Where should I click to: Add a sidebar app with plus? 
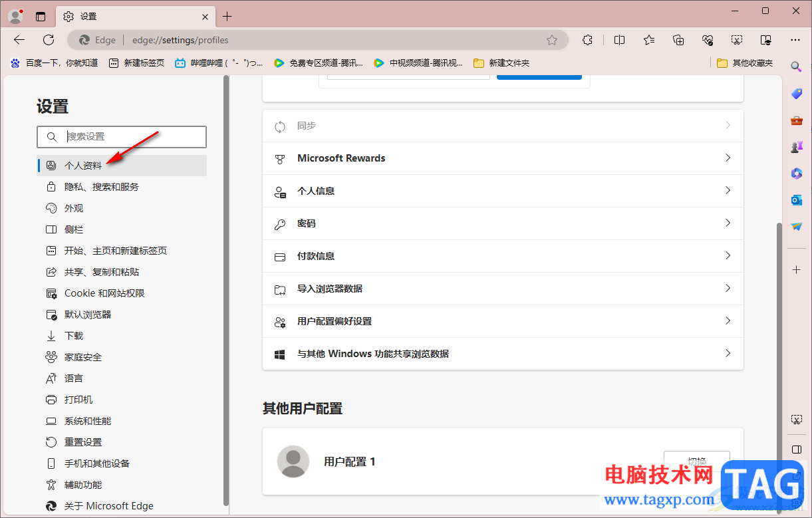pos(796,269)
